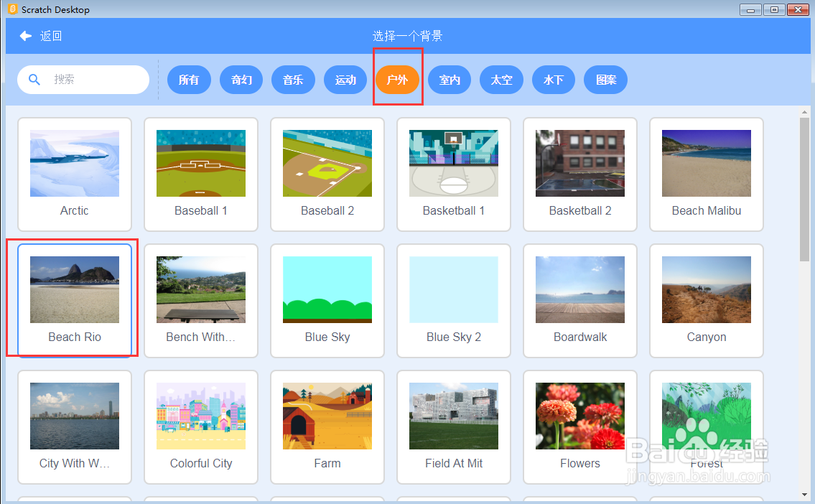Pick the Basketball 1 backdrop
Image resolution: width=815 pixels, height=504 pixels.
454,174
